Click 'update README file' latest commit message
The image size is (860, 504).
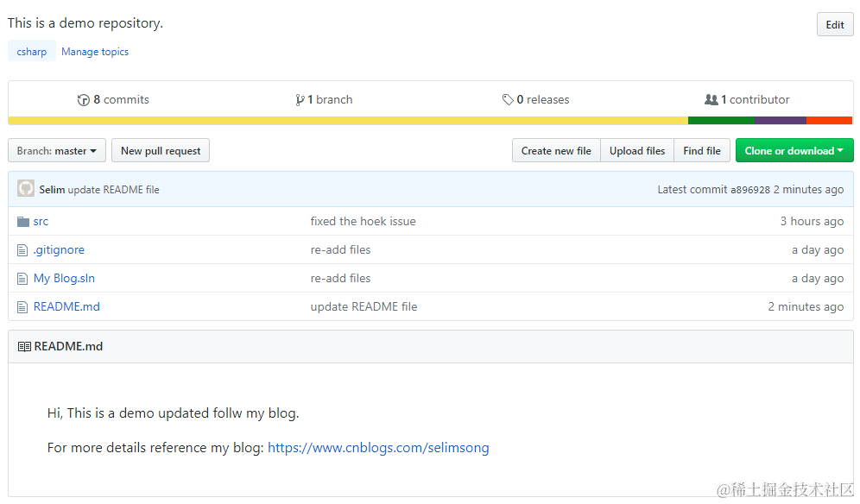113,190
